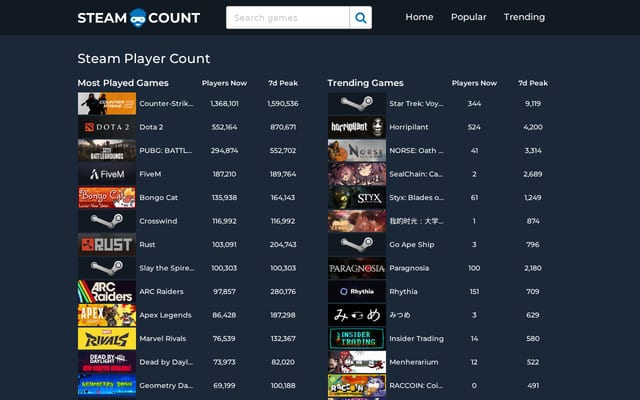Focus the Search games field
The width and height of the screenshot is (640, 400).
point(288,18)
